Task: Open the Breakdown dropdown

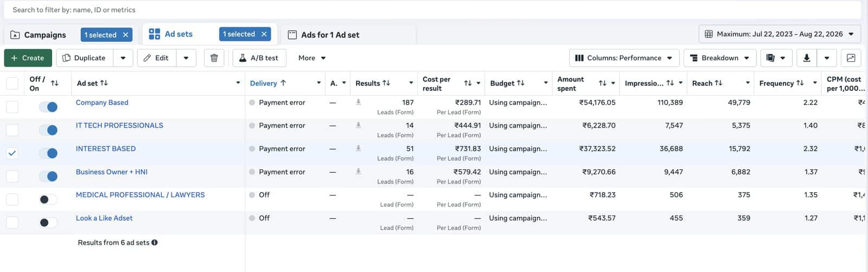Action: pyautogui.click(x=720, y=58)
